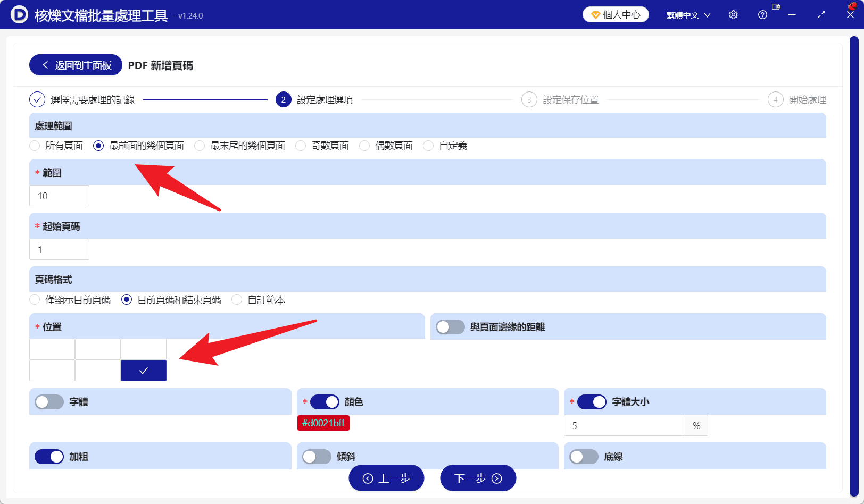Click the % unit label
This screenshot has height=504, width=864.
tap(696, 425)
